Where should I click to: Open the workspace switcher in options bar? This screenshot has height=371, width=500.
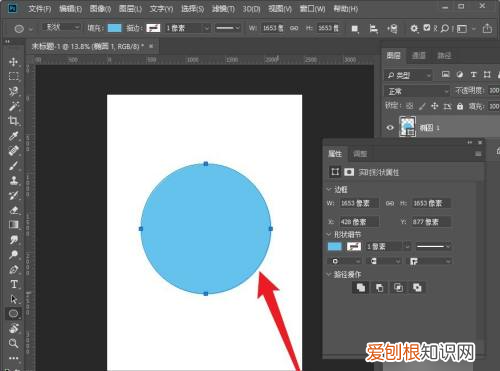[x=466, y=29]
